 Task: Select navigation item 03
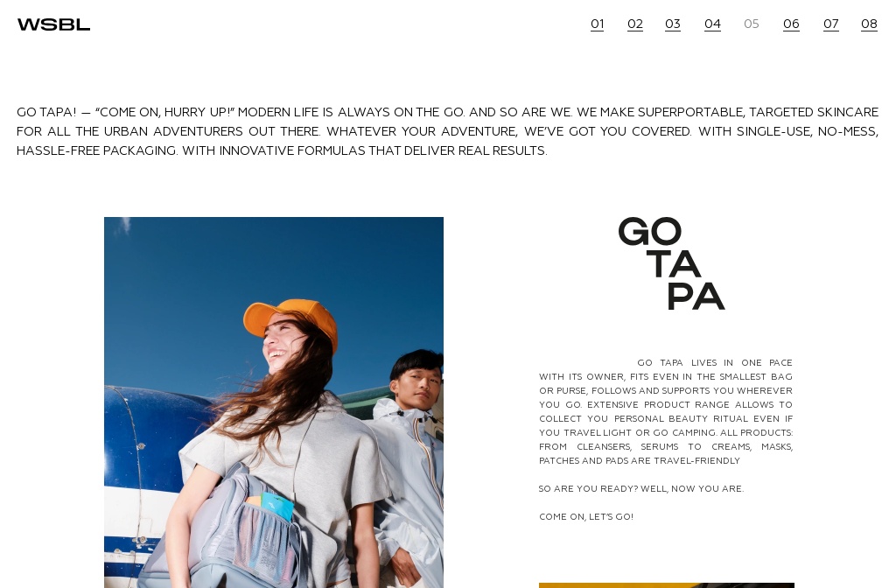(673, 24)
